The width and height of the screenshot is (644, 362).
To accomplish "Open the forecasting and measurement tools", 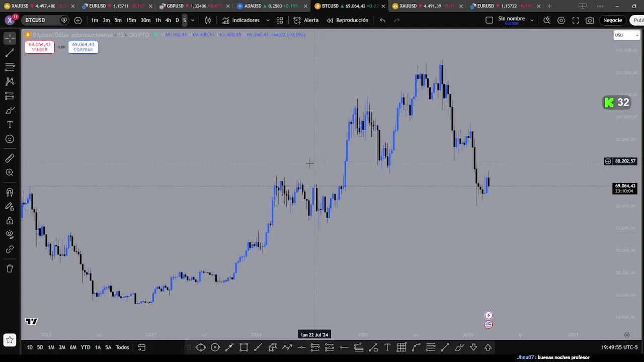I will point(10,96).
